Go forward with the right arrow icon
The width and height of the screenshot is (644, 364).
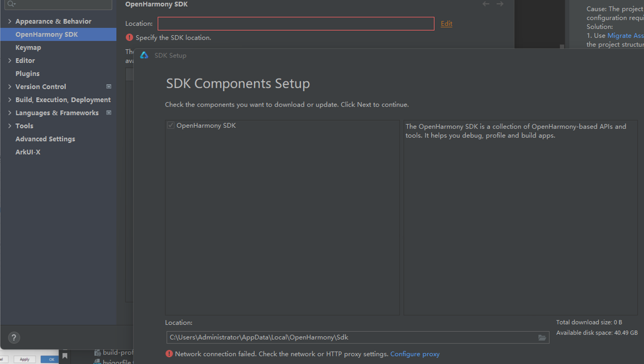pos(500,4)
